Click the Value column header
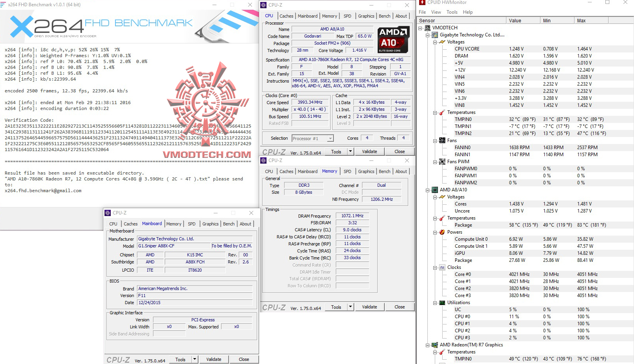Viewport: 634px width, 364px height. (522, 20)
